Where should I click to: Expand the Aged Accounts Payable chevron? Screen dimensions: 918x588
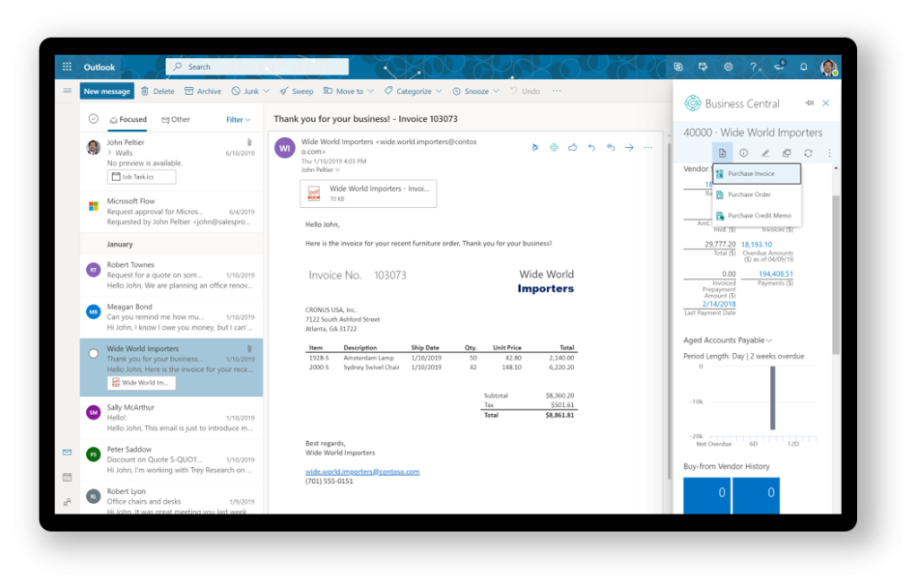click(x=769, y=341)
